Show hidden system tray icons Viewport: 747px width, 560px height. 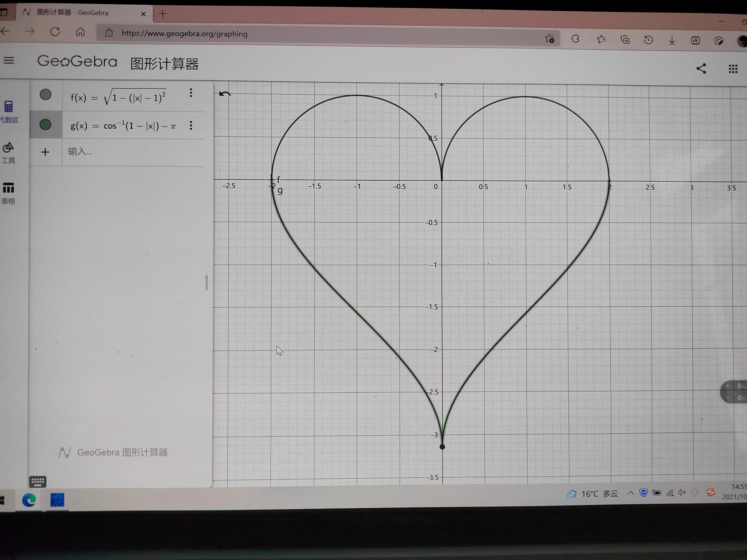[630, 493]
